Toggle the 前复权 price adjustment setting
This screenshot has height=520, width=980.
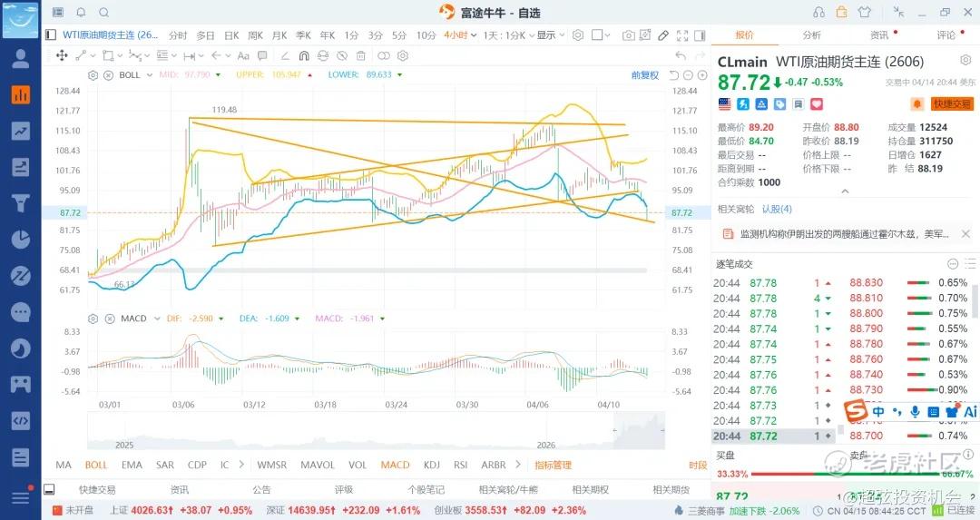click(645, 75)
